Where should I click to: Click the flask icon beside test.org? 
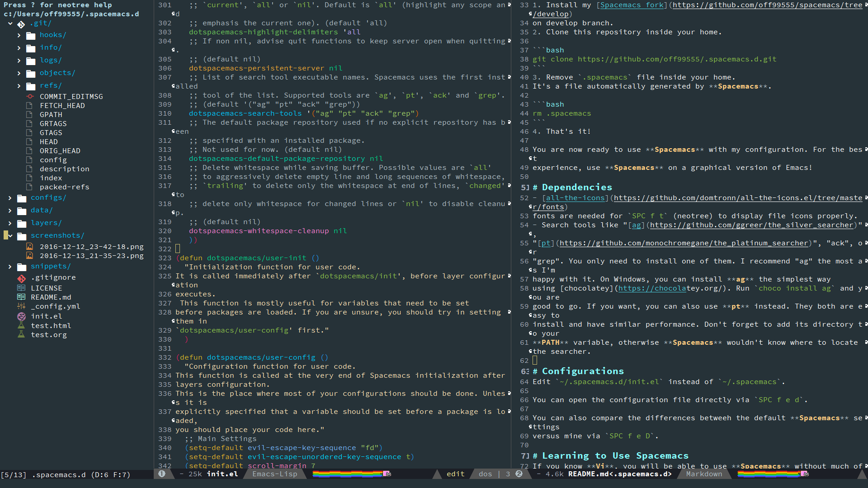point(21,334)
